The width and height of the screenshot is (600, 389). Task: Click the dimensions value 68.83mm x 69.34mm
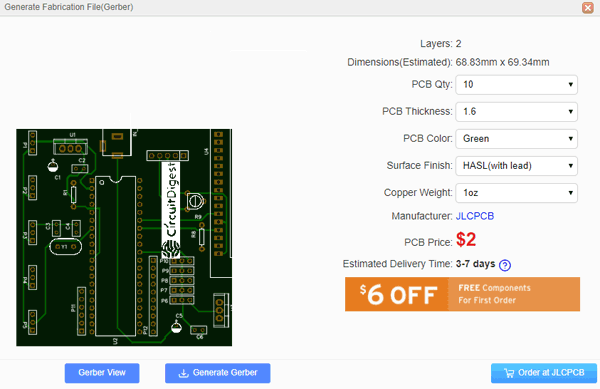coord(502,62)
